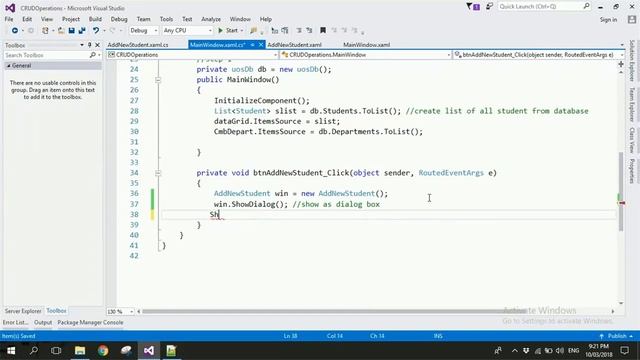Open Windows Start menu

tap(11, 351)
